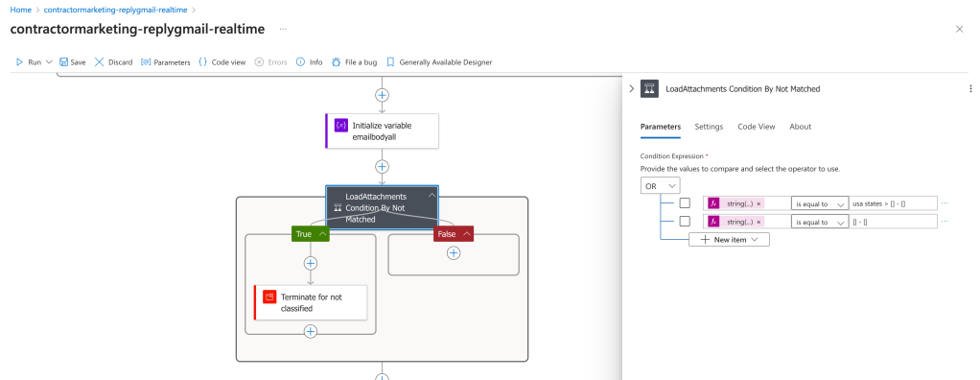Screen dimensions: 980x380
Task: Click the condition icon in panel header
Action: [650, 88]
